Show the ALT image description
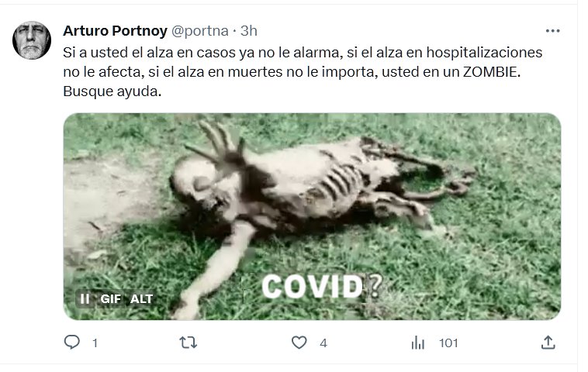The width and height of the screenshot is (588, 372). 141,299
